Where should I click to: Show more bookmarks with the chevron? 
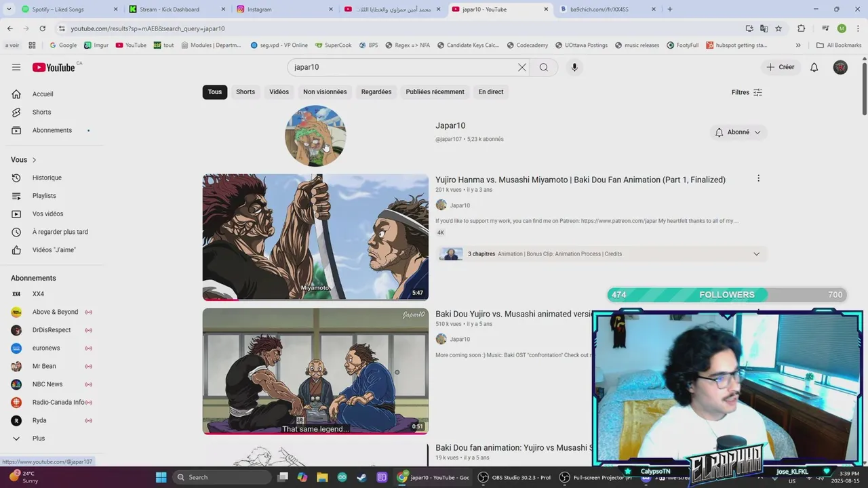coord(798,45)
